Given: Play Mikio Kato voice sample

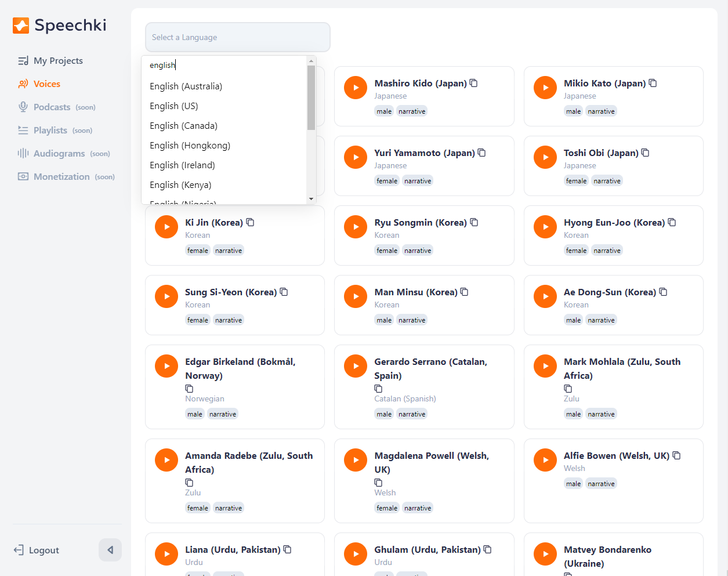Looking at the screenshot, I should point(545,88).
